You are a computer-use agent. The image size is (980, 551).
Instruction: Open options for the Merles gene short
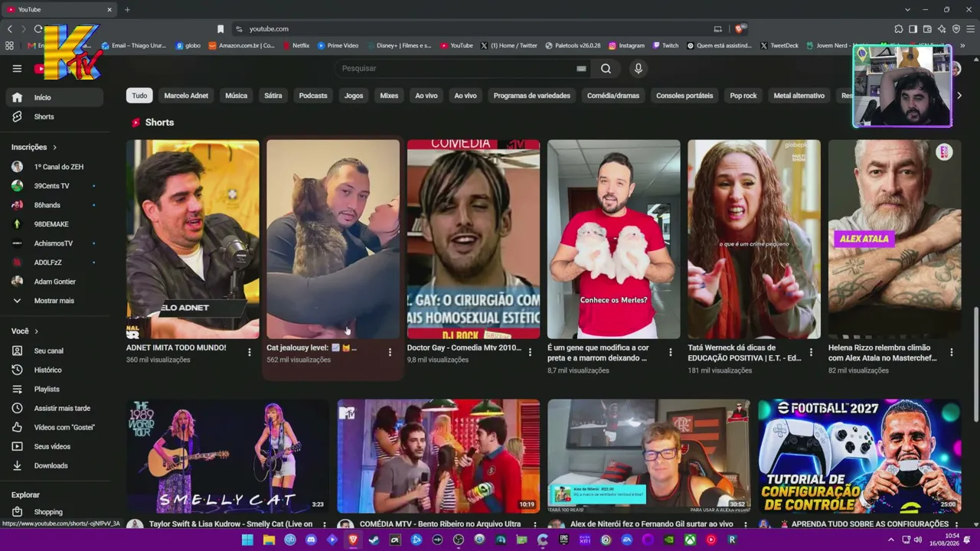coord(671,352)
